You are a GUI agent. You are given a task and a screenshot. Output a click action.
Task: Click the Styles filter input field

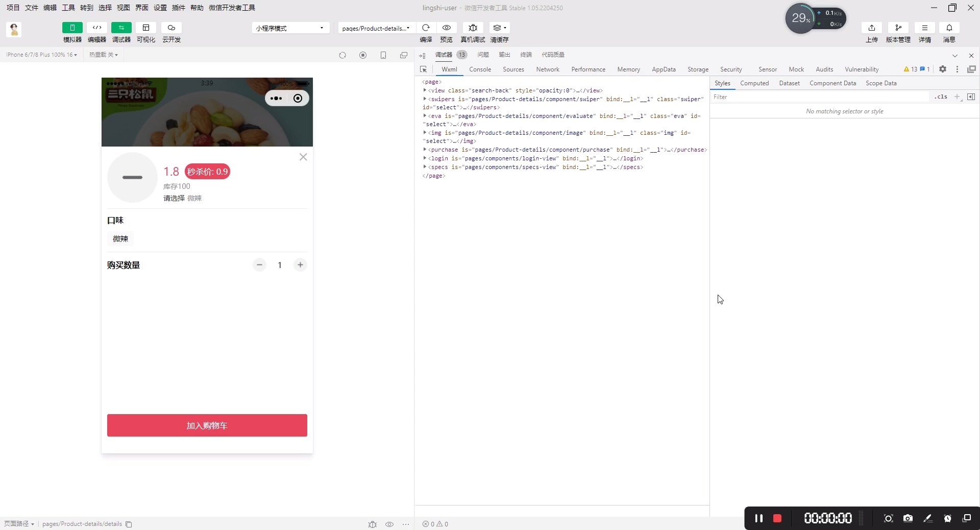pos(820,97)
